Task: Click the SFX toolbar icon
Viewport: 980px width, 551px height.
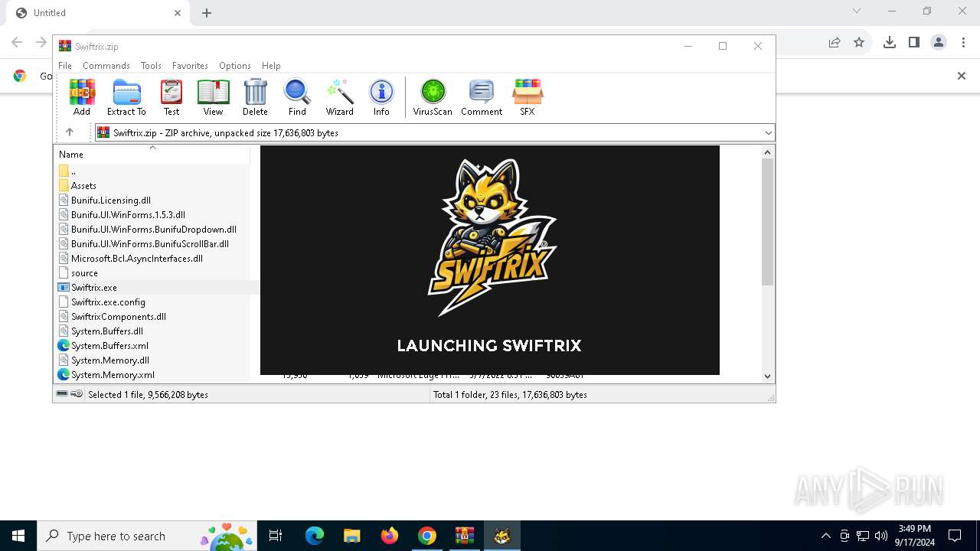Action: pos(528,97)
